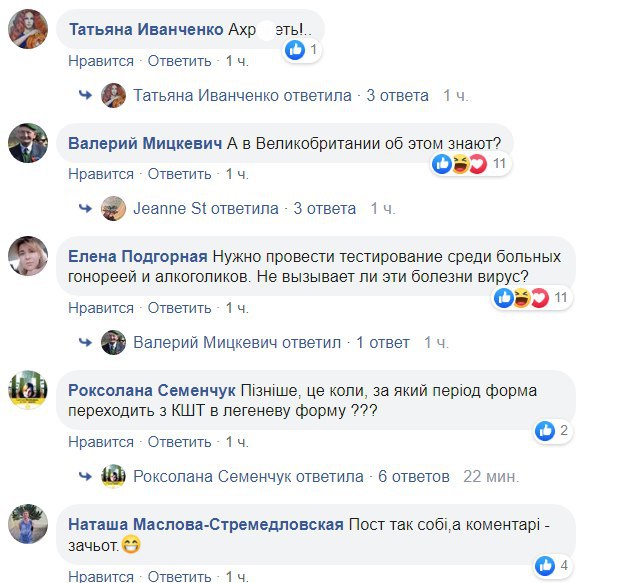Open Татьяна Иванченко's profile avatar
Viewport: 617px width, 583px height.
pos(28,29)
